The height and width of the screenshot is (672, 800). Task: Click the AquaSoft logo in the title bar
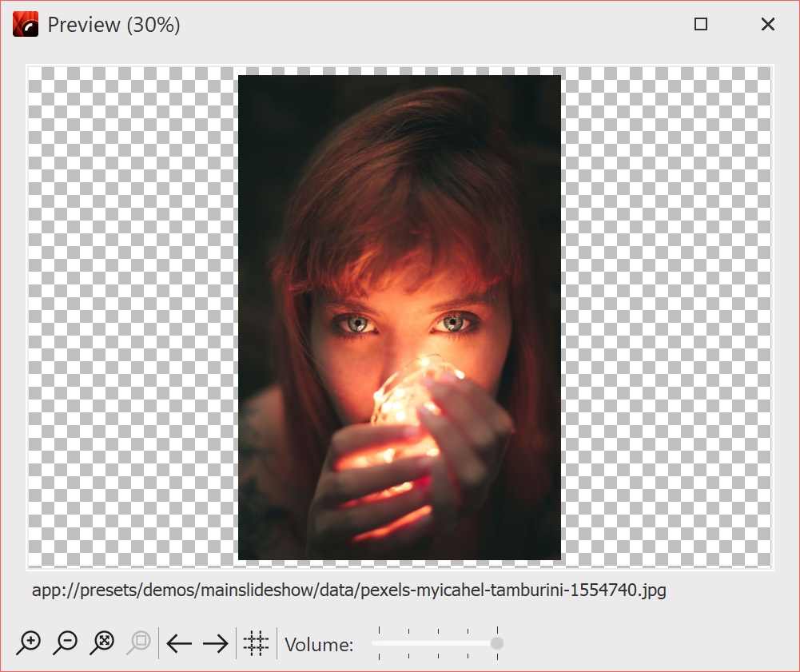pyautogui.click(x=25, y=24)
